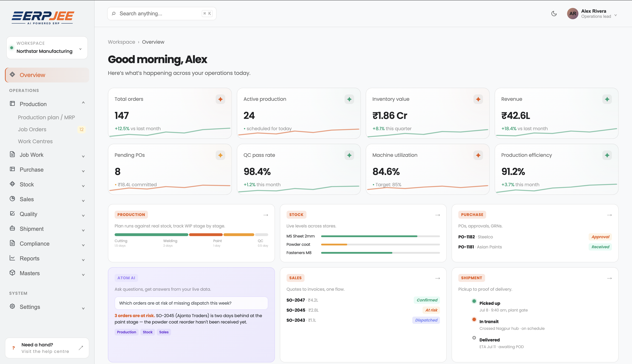Open the Production card arrow
Viewport: 632px width, 364px height.
coord(266,215)
